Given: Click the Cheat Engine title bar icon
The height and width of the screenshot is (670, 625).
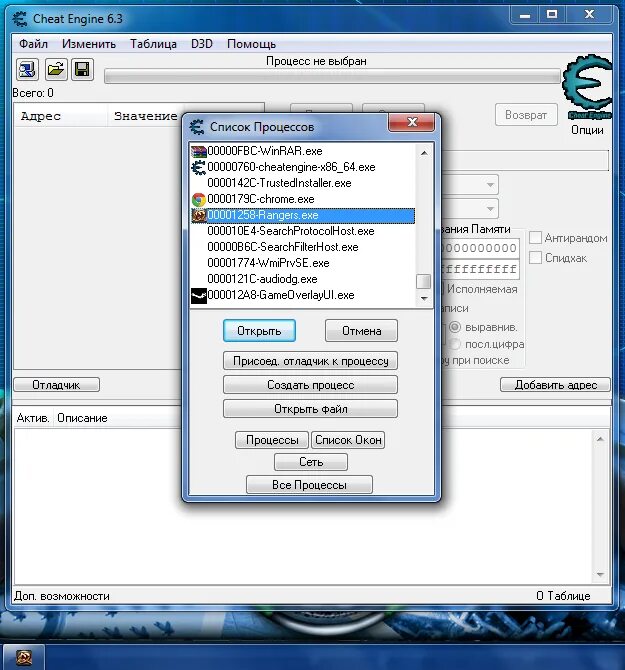Looking at the screenshot, I should 20,19.
